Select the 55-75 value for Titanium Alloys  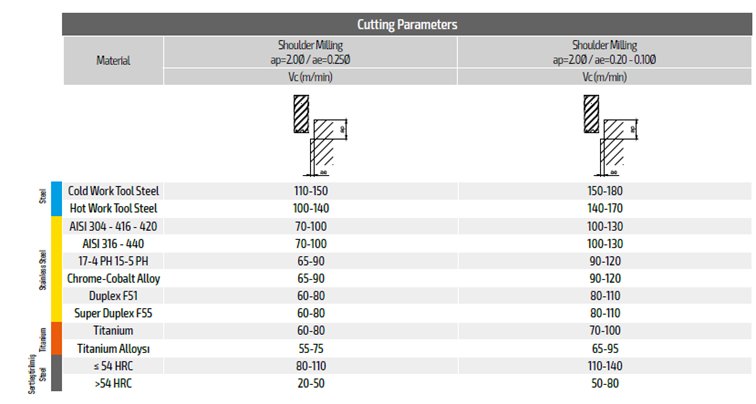[x=309, y=348]
